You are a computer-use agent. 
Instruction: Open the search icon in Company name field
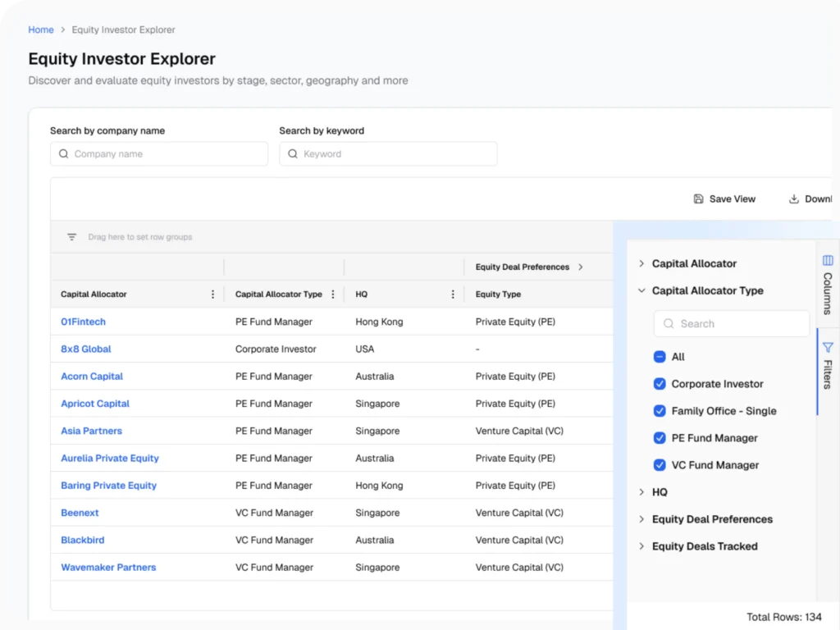[x=63, y=153]
